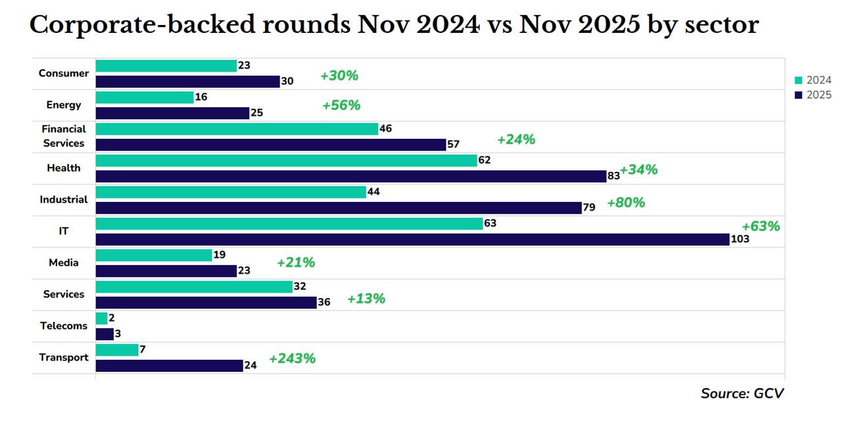Select the Industrial +80% growth label
The image size is (868, 425).
coord(626,203)
